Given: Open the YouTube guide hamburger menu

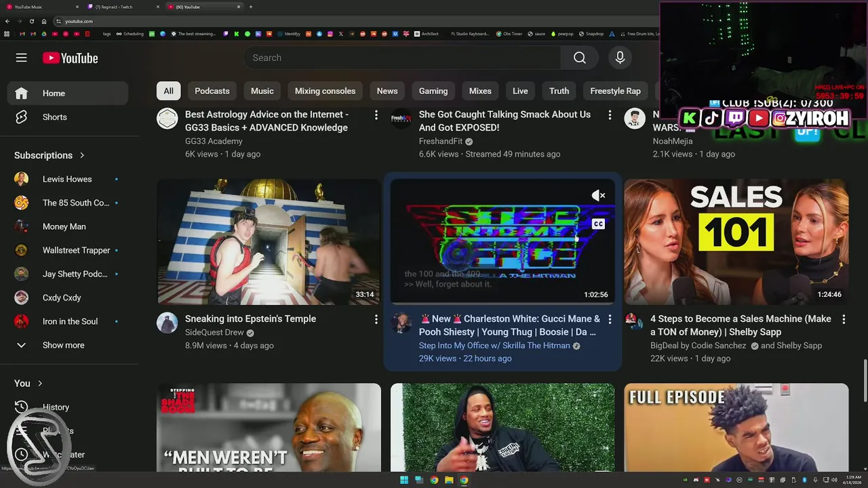Looking at the screenshot, I should [x=22, y=58].
